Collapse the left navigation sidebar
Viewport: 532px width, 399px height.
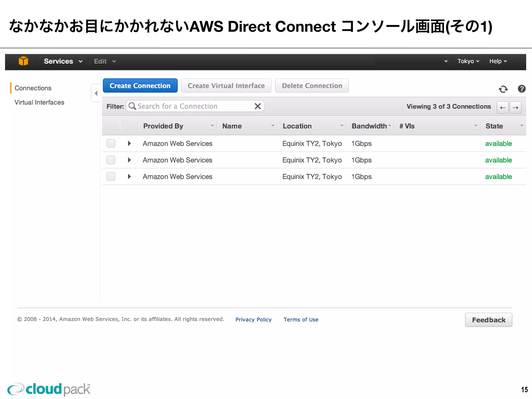point(96,93)
